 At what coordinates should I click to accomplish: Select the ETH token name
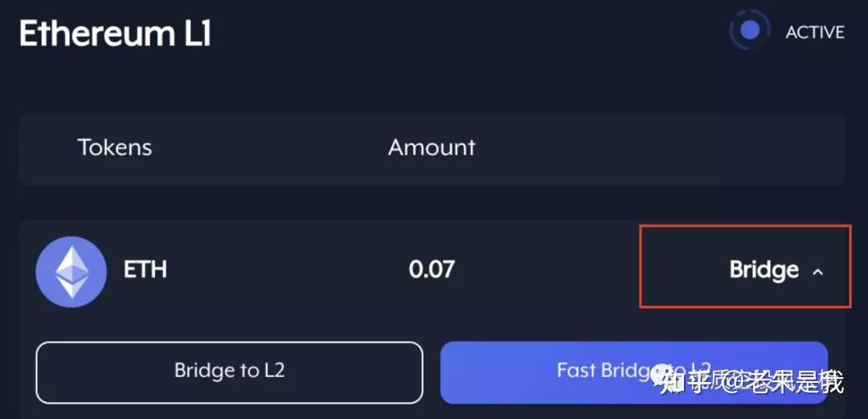pos(145,269)
